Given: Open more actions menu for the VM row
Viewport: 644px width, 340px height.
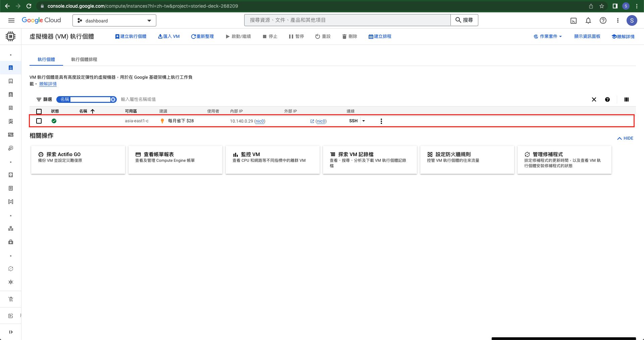Looking at the screenshot, I should [381, 121].
